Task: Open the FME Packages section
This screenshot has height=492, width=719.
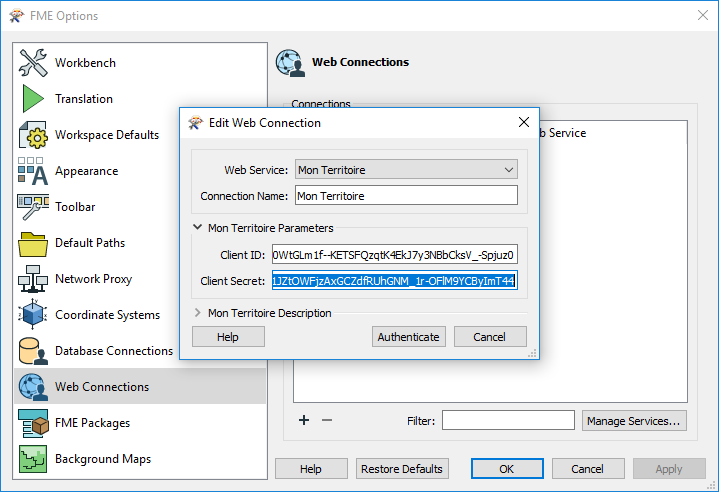Action: [x=92, y=423]
